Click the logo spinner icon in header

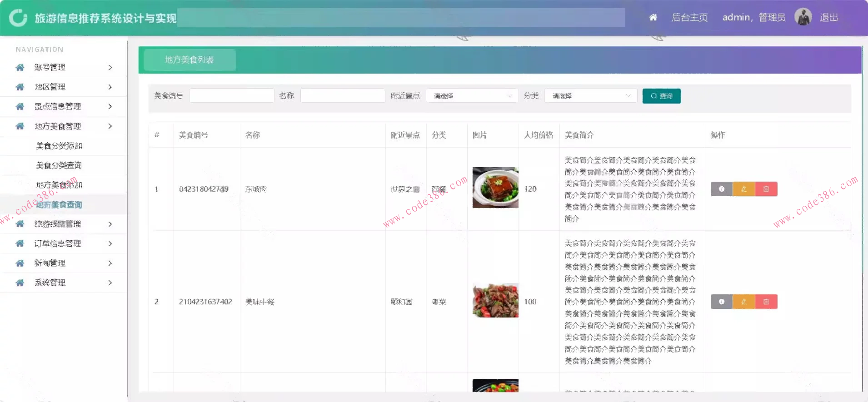click(18, 18)
